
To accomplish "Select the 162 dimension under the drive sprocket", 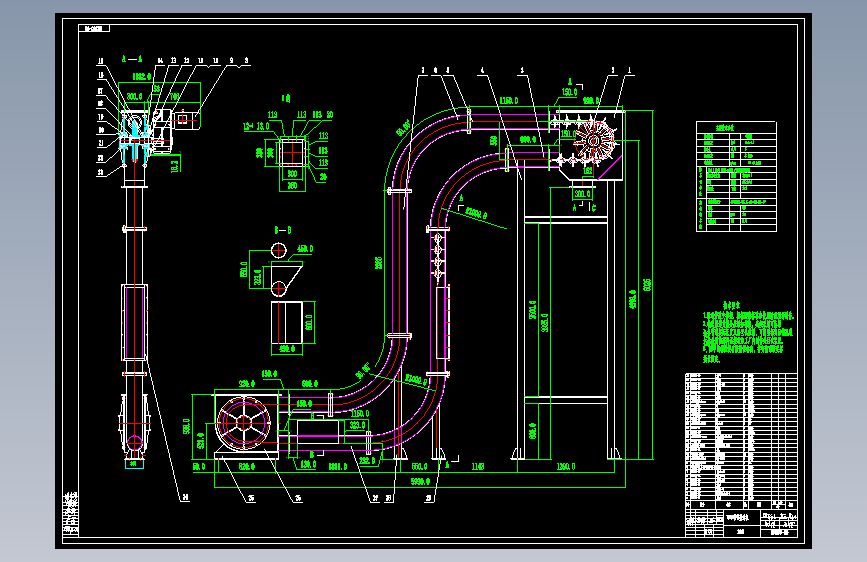I will [588, 171].
